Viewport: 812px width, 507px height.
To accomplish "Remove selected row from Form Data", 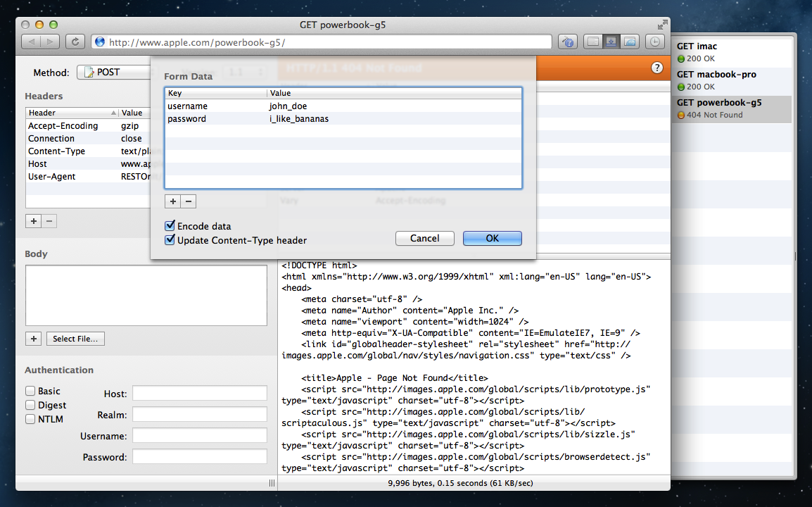I will coord(188,201).
